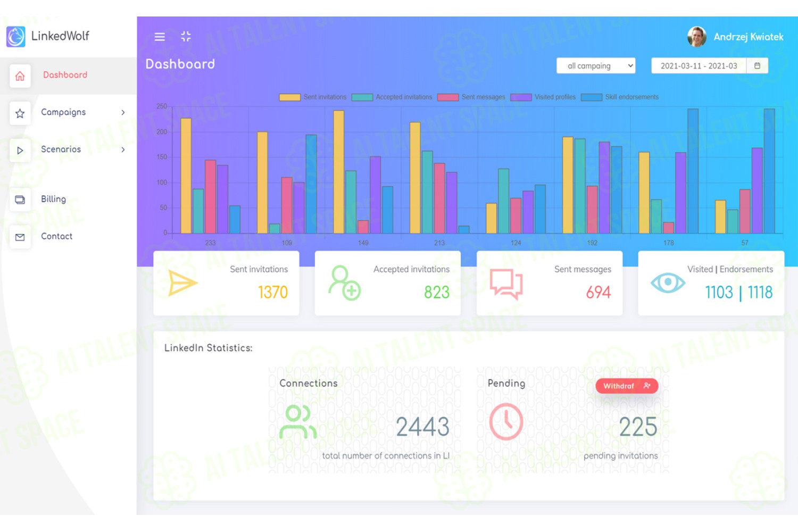This screenshot has height=532, width=798.
Task: Click the Campaigns star icon
Action: 20,113
